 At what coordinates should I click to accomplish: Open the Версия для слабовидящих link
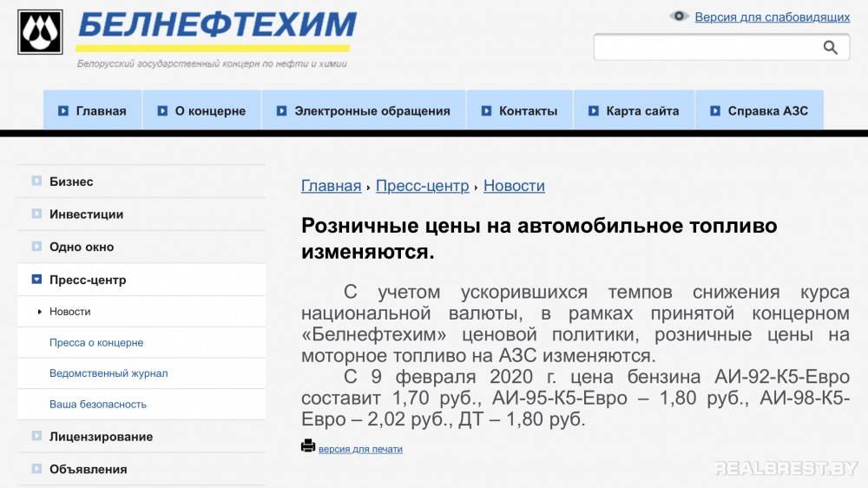point(772,16)
